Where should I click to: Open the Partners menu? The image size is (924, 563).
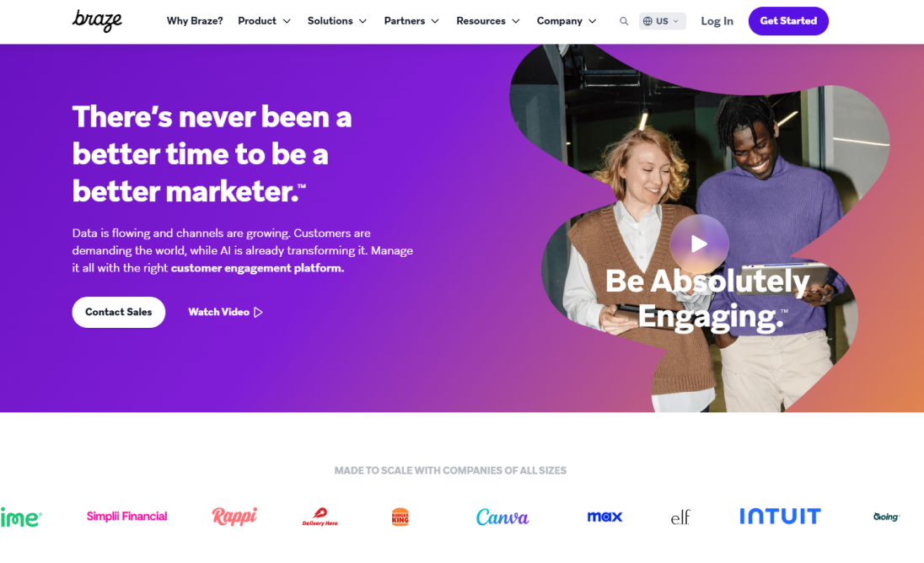[411, 21]
